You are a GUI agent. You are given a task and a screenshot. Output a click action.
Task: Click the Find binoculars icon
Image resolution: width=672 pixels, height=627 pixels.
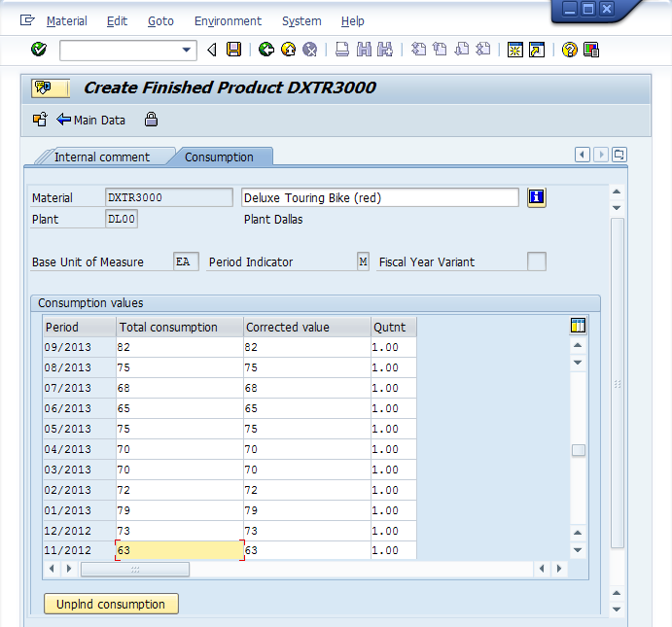coord(364,50)
